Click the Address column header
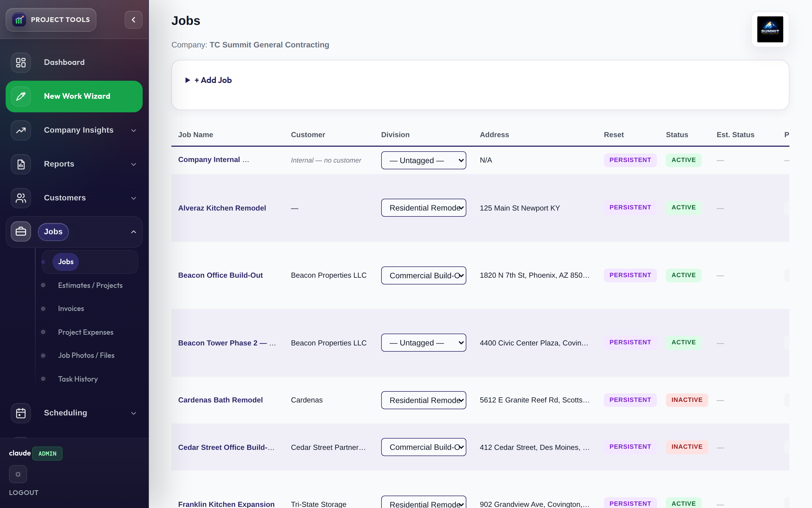The image size is (812, 508). tap(494, 135)
